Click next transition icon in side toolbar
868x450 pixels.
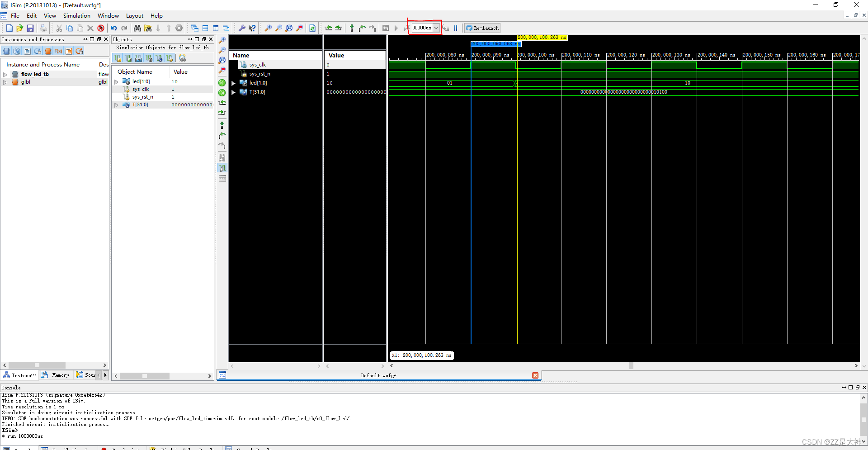click(222, 113)
